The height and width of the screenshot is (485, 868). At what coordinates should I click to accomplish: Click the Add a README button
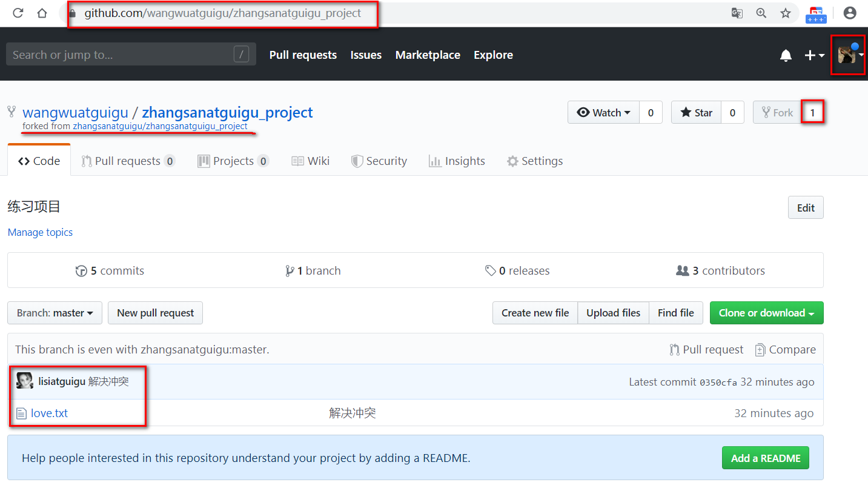point(766,458)
